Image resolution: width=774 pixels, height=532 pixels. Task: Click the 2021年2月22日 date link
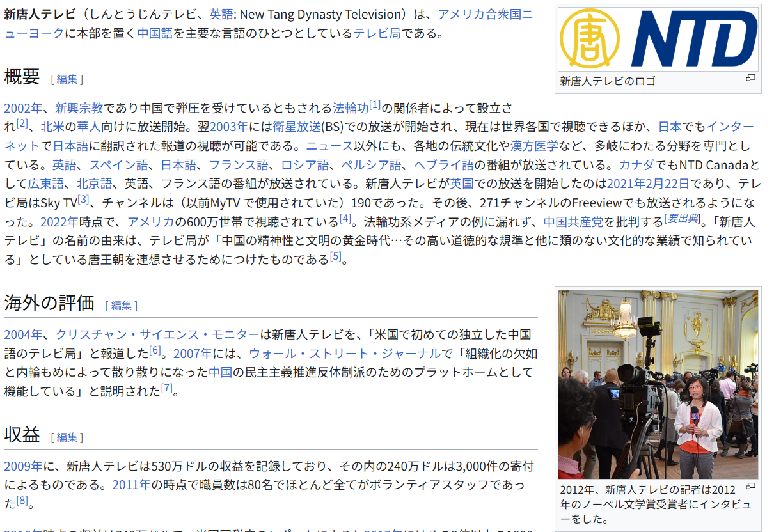point(647,184)
